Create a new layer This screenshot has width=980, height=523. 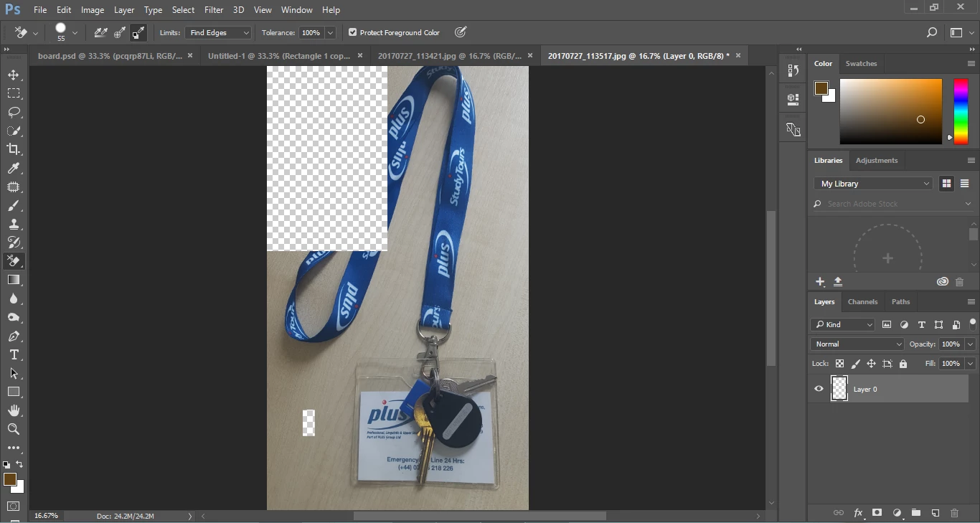point(936,513)
